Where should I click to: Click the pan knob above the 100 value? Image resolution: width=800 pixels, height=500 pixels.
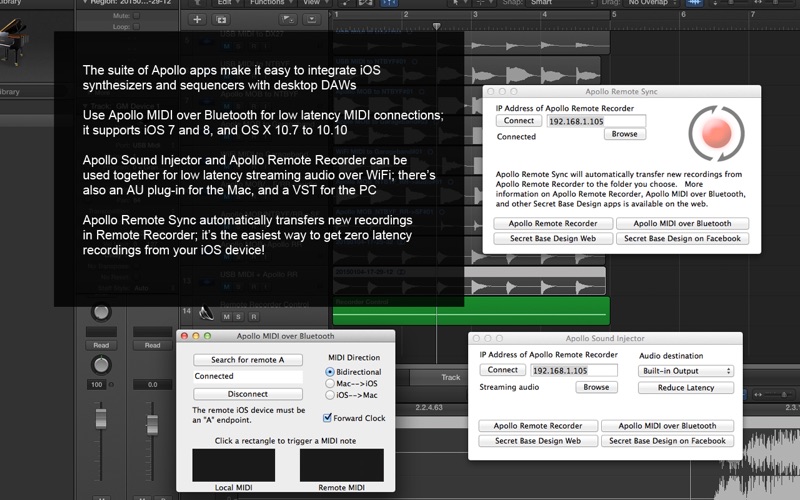101,365
